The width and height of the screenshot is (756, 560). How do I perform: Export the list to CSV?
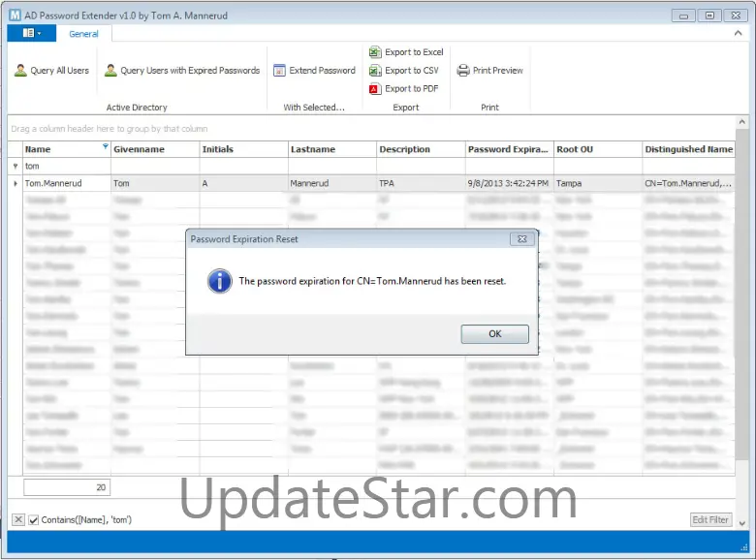point(404,71)
